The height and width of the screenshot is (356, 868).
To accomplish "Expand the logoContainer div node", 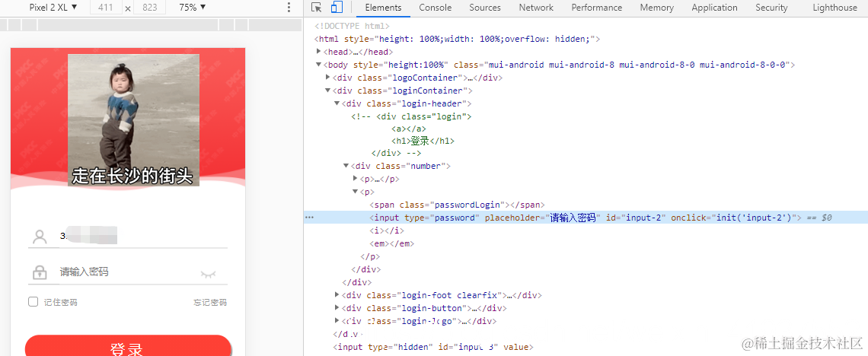I will click(x=327, y=78).
